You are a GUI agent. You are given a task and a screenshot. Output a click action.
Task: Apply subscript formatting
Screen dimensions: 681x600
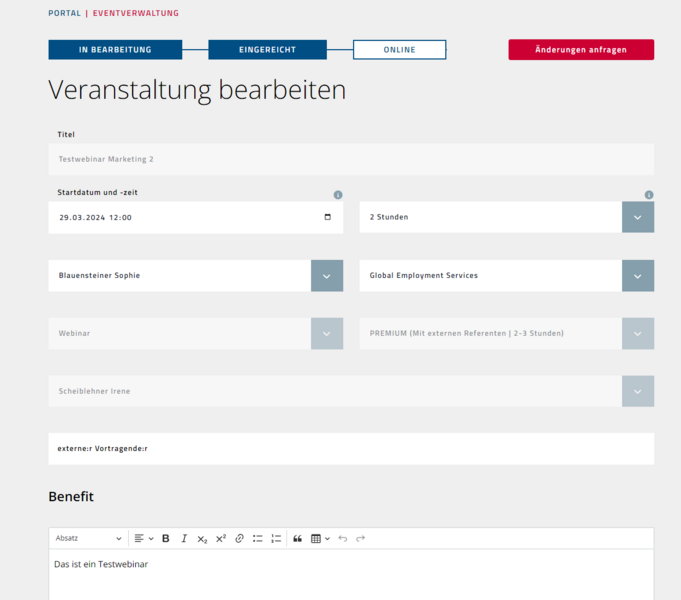[202, 539]
